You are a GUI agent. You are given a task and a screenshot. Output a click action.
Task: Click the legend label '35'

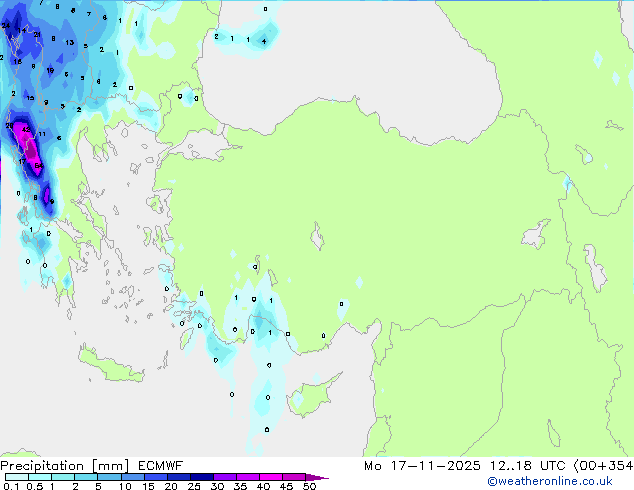tap(240, 486)
